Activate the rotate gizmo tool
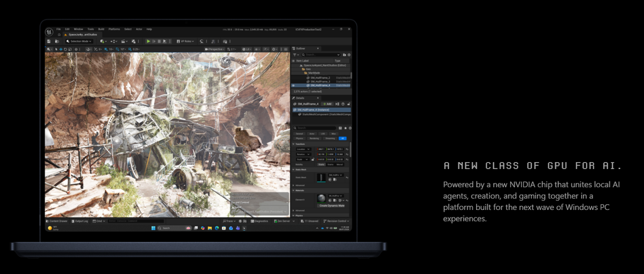The image size is (644, 274). 65,49
